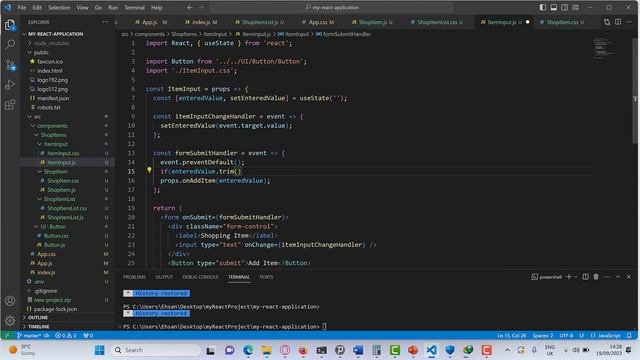Open the Manage gear icon
640x360 pixels.
pyautogui.click(x=10, y=320)
